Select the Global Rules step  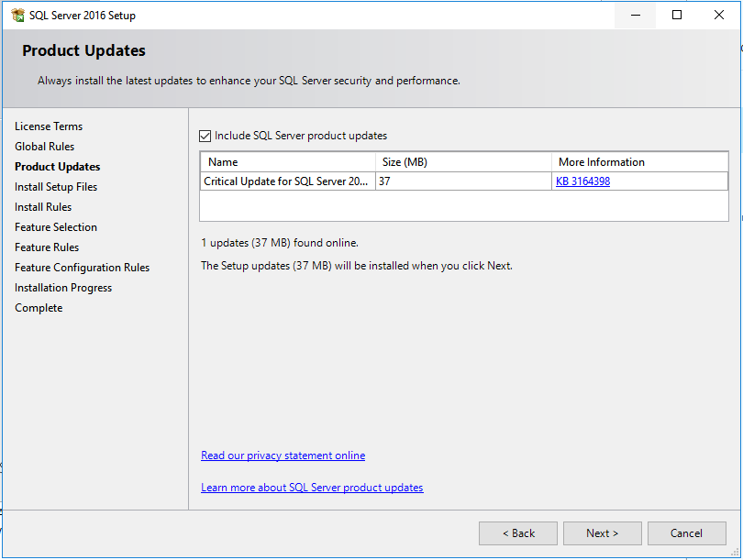(x=44, y=146)
